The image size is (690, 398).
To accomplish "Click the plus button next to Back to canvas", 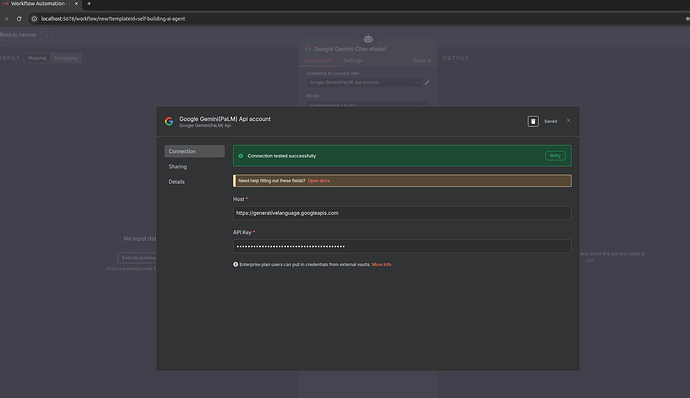I will [47, 37].
